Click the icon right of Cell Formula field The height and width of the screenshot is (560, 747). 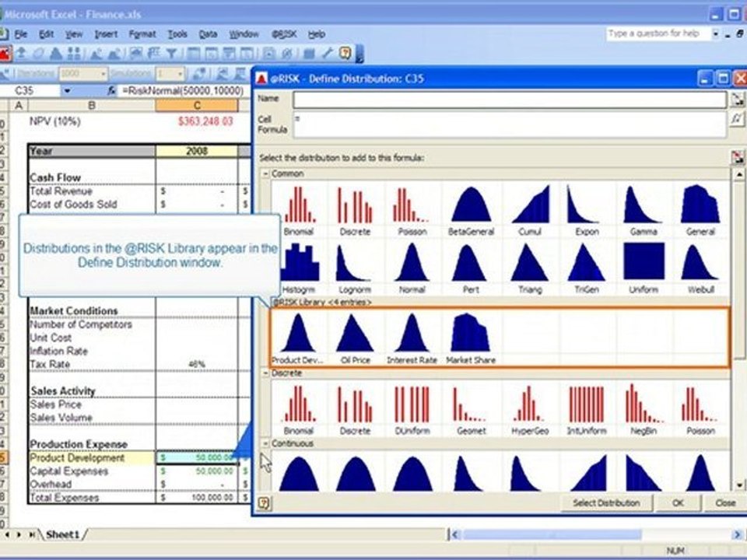(738, 118)
